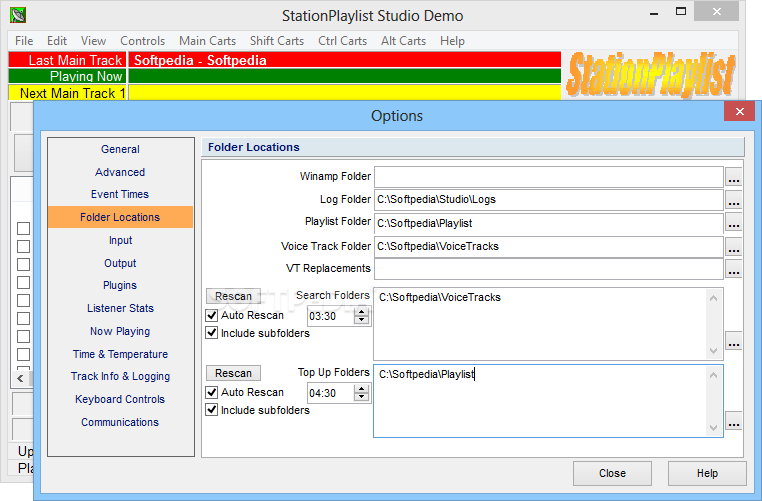The height and width of the screenshot is (501, 762).
Task: Click the Last Main Track label
Action: click(x=68, y=60)
